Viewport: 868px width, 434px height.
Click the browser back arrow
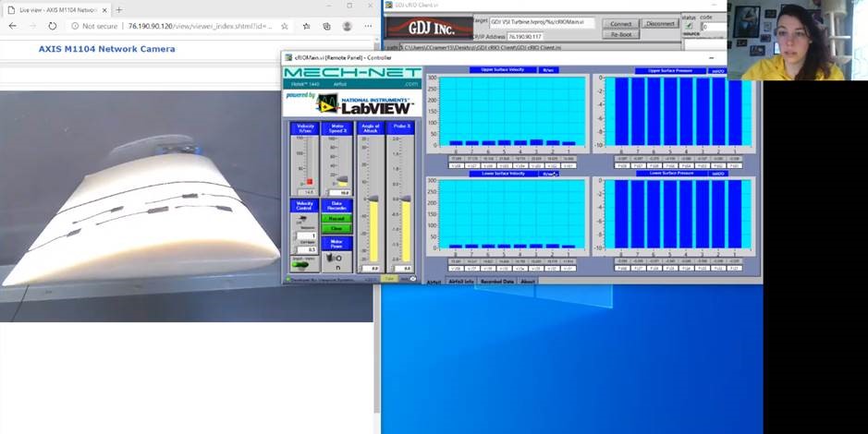12,27
